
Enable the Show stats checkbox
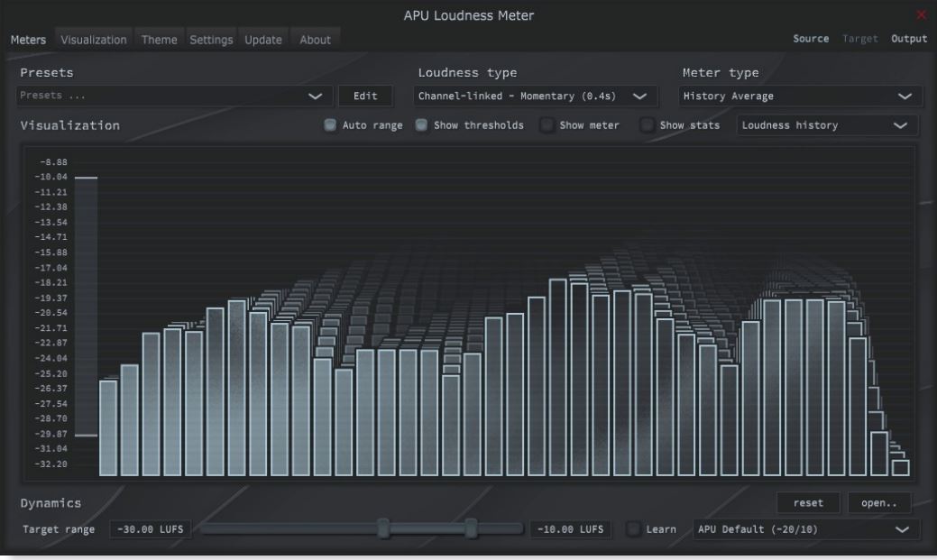647,125
